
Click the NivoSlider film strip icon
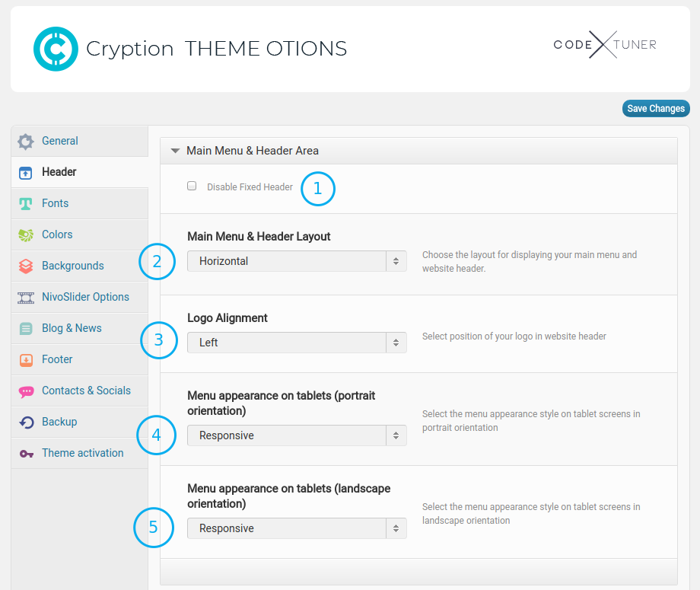(x=26, y=297)
